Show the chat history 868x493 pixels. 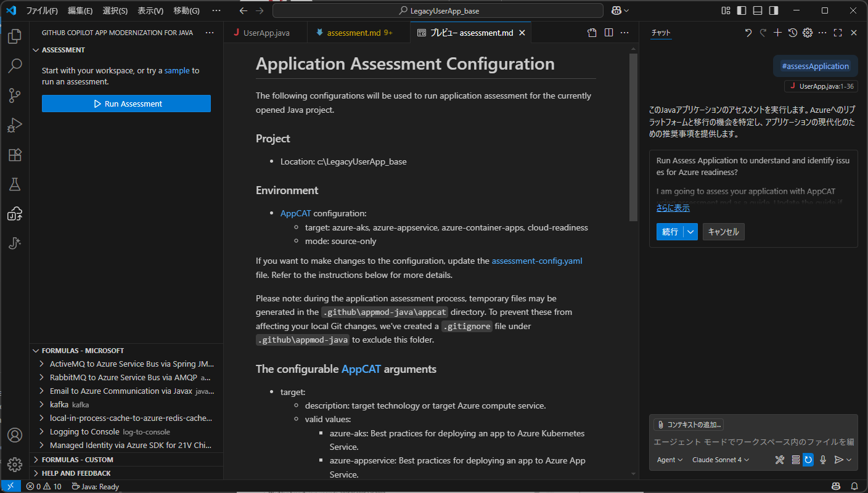tap(793, 33)
